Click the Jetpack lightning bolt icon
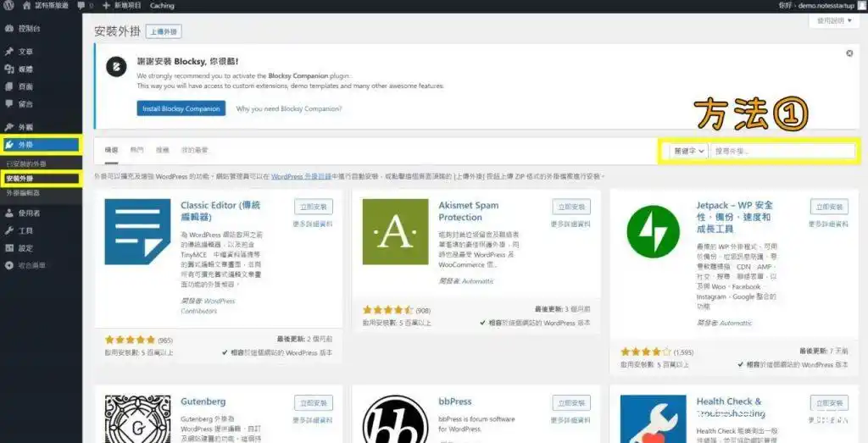This screenshot has width=868, height=443. pos(653,232)
